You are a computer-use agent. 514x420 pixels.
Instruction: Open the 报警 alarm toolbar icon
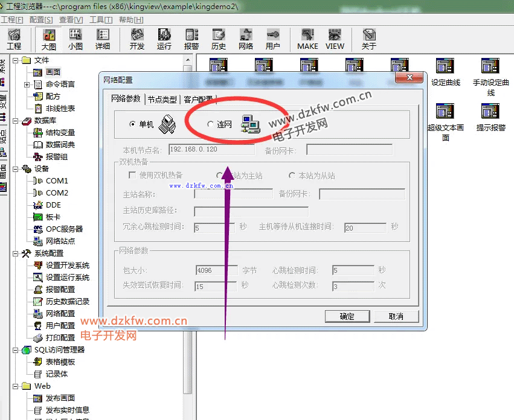[x=191, y=39]
